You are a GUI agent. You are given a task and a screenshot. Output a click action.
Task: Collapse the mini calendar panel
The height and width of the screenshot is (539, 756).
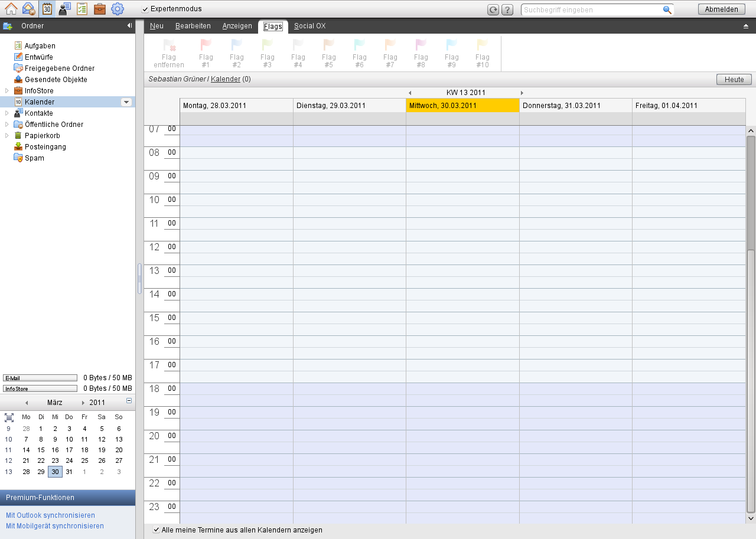[x=129, y=401]
